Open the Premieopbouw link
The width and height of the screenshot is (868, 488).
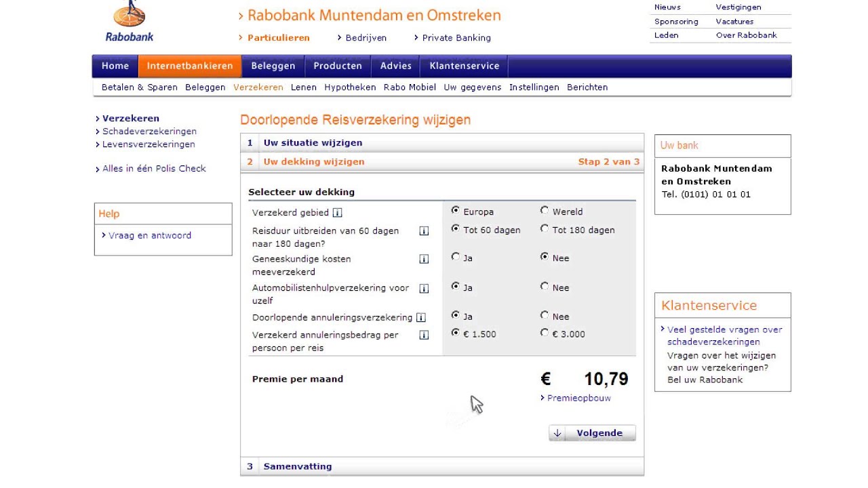pos(579,399)
